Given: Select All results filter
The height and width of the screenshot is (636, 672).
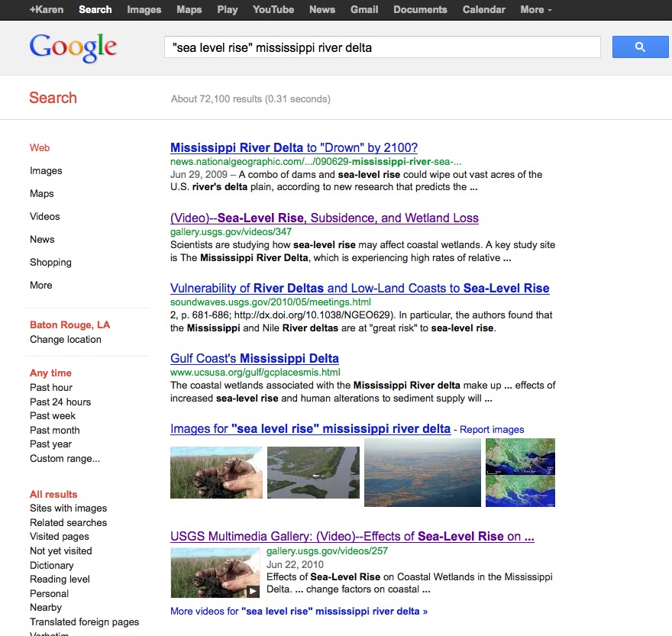Looking at the screenshot, I should [53, 494].
